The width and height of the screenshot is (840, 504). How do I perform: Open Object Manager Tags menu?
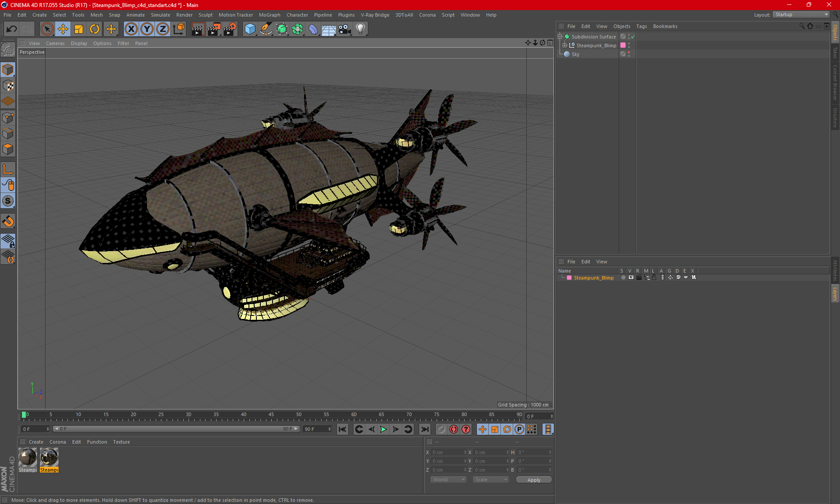641,26
